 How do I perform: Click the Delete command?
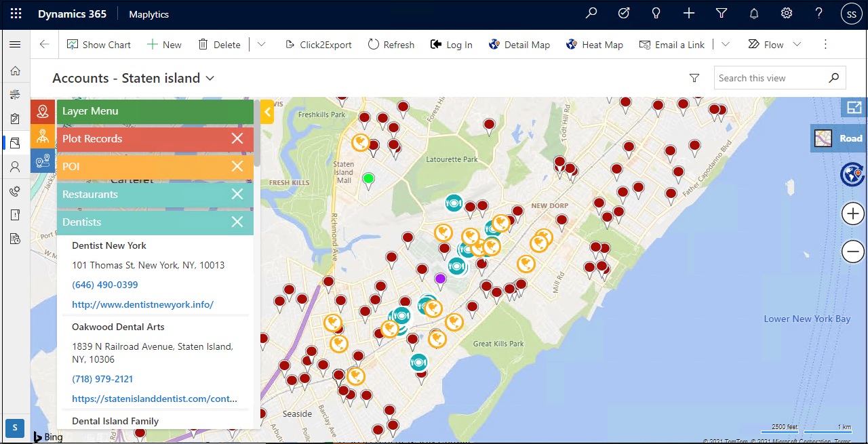click(219, 45)
